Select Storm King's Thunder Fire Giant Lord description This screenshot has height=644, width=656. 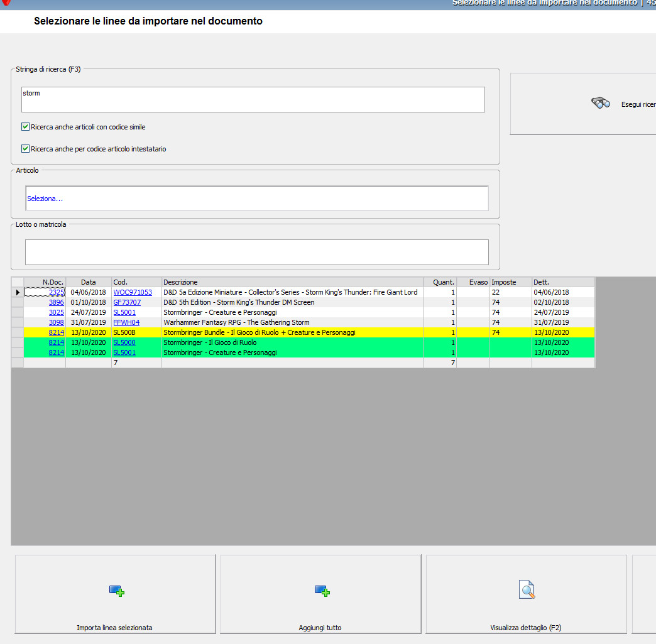point(290,292)
